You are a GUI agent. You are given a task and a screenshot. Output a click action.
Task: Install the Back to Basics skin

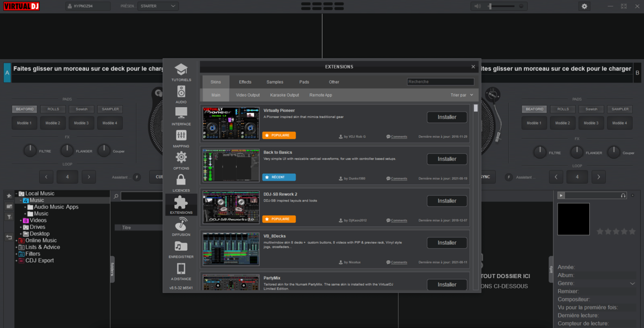(x=447, y=159)
